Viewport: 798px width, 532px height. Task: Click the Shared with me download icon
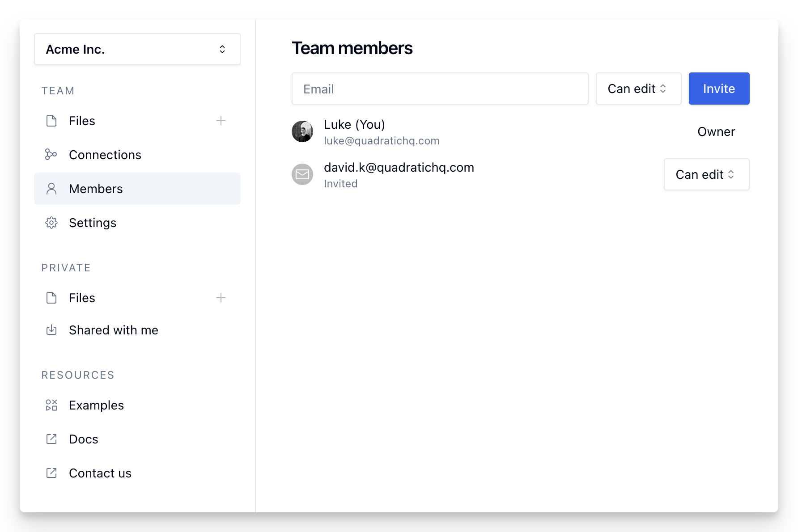point(51,330)
